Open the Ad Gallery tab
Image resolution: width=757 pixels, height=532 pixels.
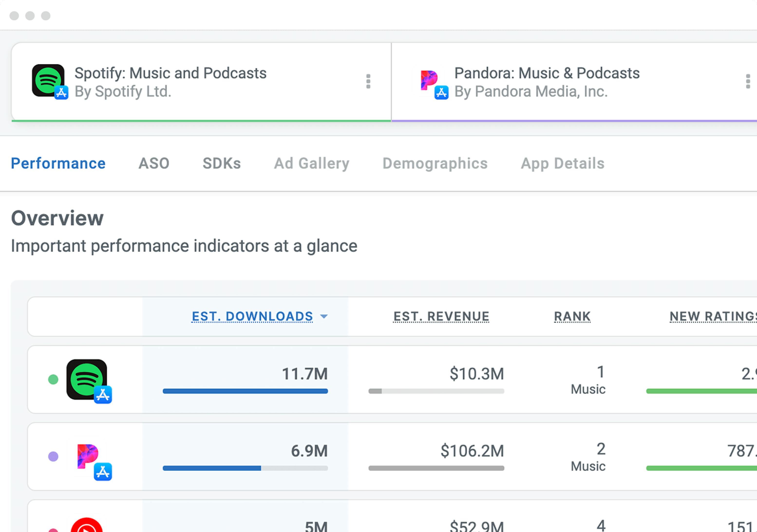pyautogui.click(x=312, y=164)
